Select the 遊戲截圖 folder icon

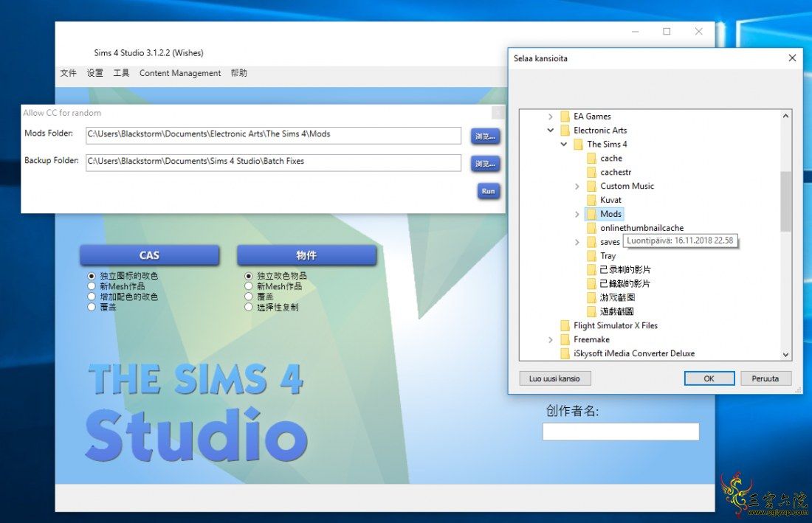pos(591,311)
